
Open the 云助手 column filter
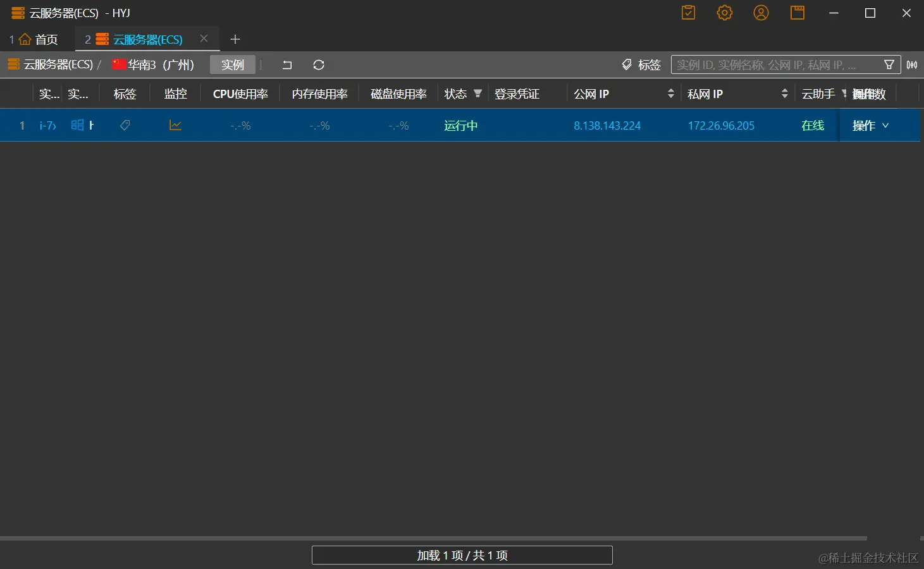pos(844,94)
